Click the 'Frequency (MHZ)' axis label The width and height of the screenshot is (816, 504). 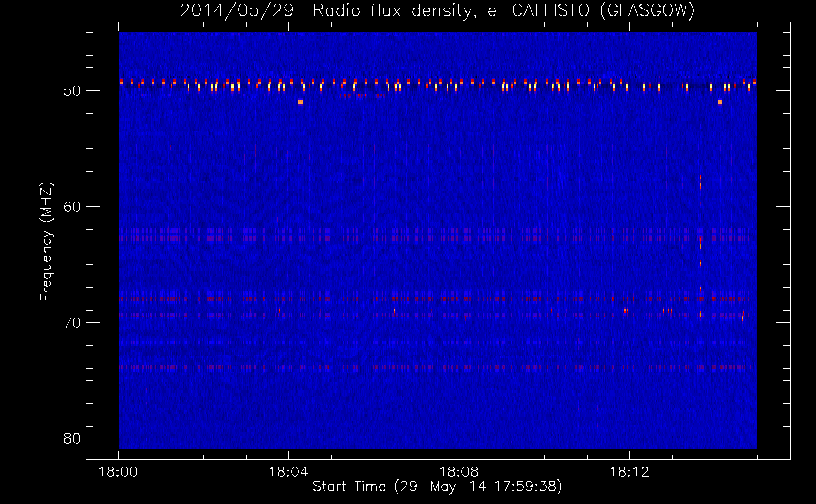coord(46,242)
